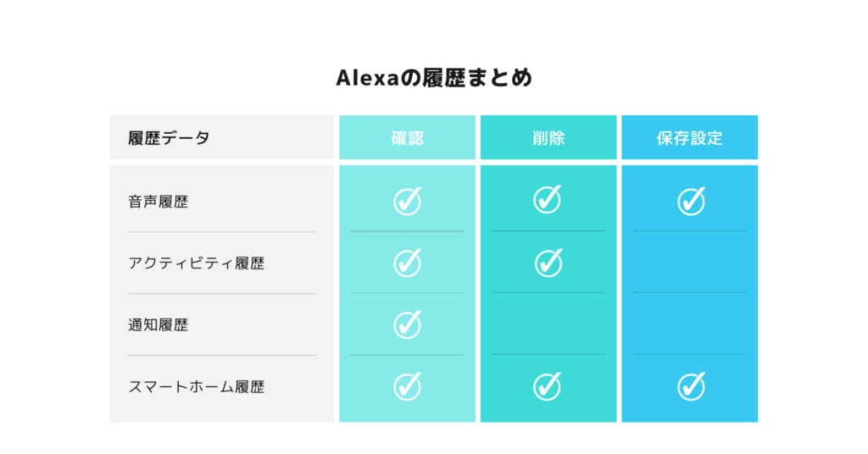Click the アクティビティ履歴 checkmark under 確認
This screenshot has height=454, width=868.
408,263
